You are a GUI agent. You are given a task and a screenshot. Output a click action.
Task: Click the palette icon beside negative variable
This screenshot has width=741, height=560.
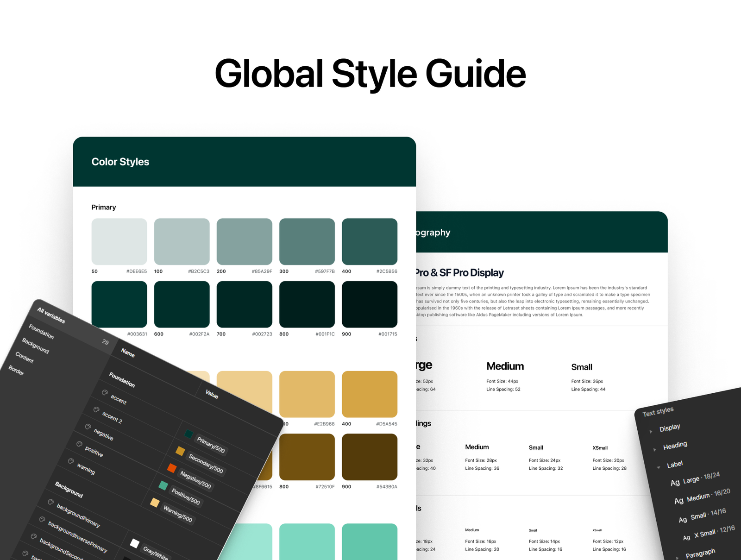tap(88, 427)
